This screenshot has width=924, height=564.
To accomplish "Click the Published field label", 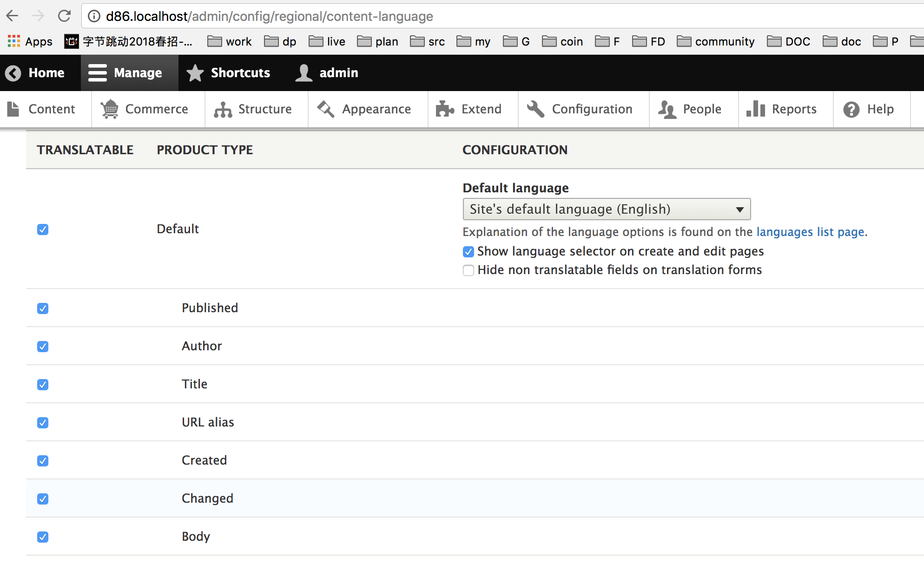I will [210, 308].
